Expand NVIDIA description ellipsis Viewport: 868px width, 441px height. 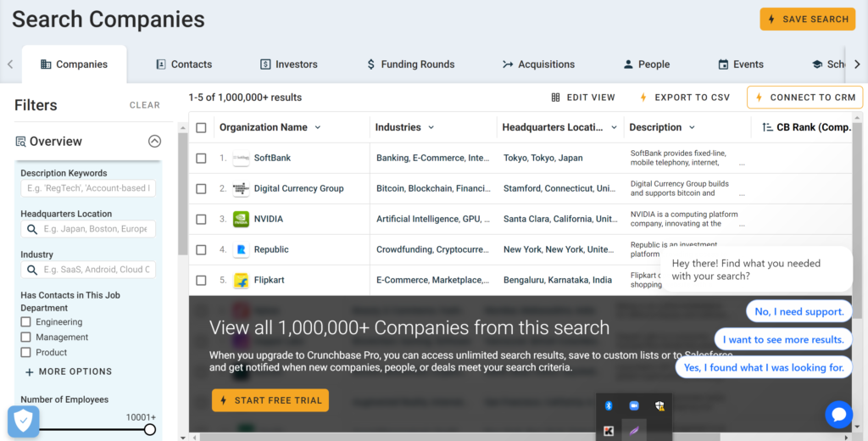coord(742,225)
